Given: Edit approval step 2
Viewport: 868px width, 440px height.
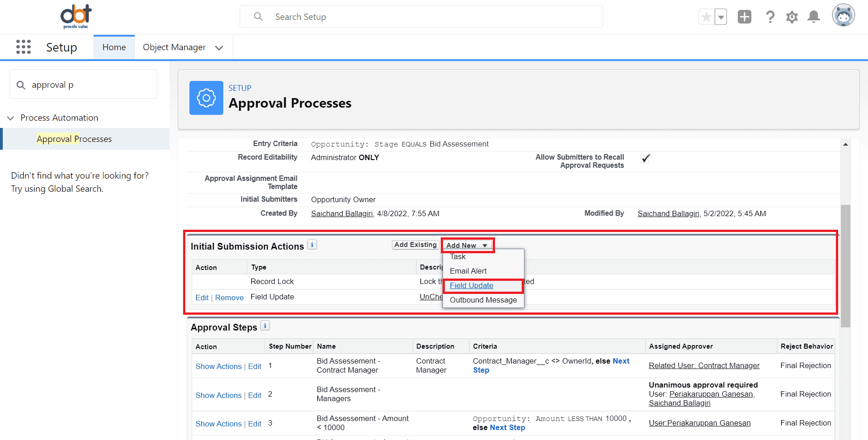Looking at the screenshot, I should (x=255, y=395).
